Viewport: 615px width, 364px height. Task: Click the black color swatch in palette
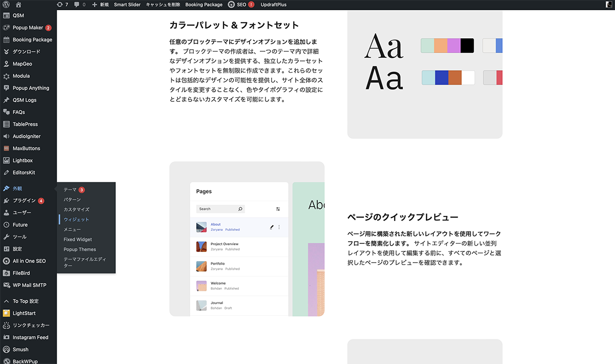[x=467, y=46]
